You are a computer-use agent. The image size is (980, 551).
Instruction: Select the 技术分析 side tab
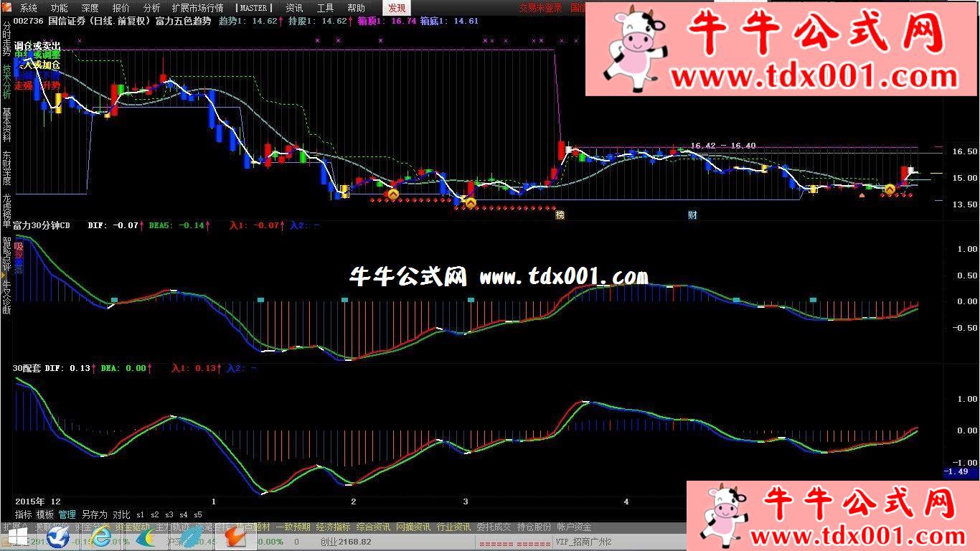pos(6,82)
